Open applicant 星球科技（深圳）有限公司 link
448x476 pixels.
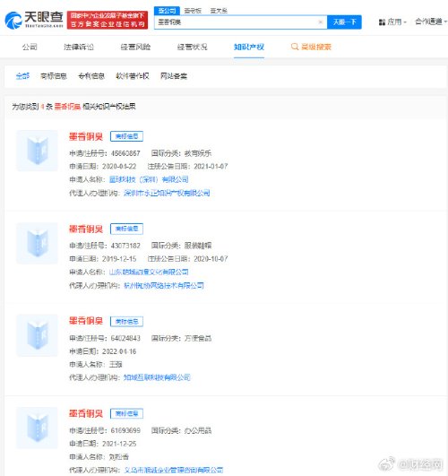pos(149,179)
